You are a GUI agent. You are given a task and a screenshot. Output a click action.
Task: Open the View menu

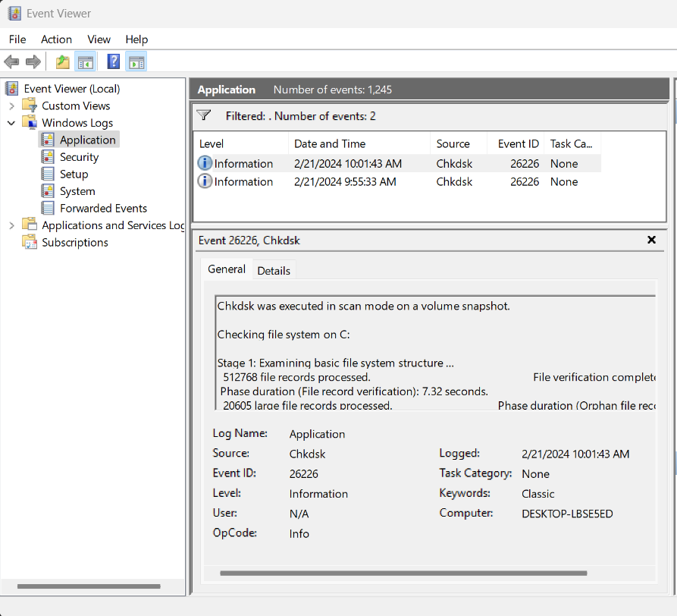click(99, 39)
